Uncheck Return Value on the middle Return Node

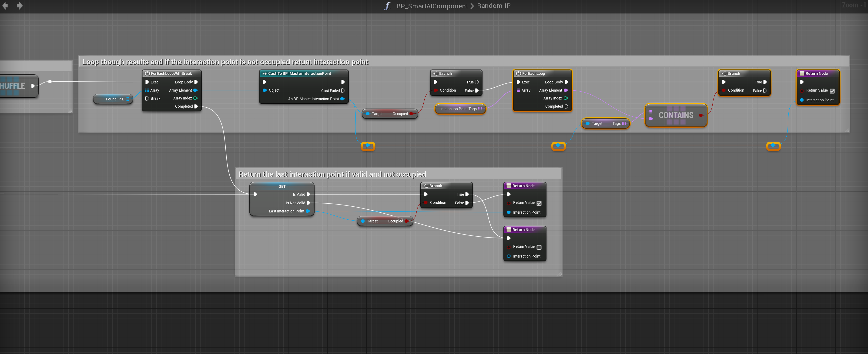pos(539,203)
